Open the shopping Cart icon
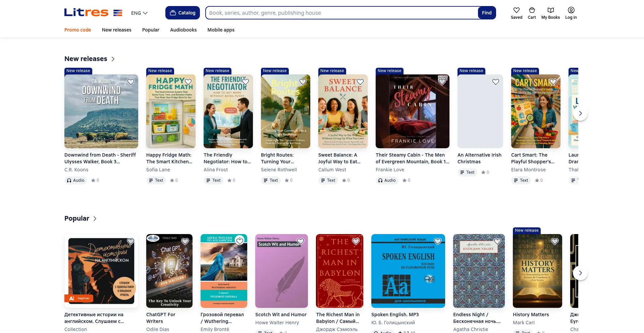 pos(532,10)
